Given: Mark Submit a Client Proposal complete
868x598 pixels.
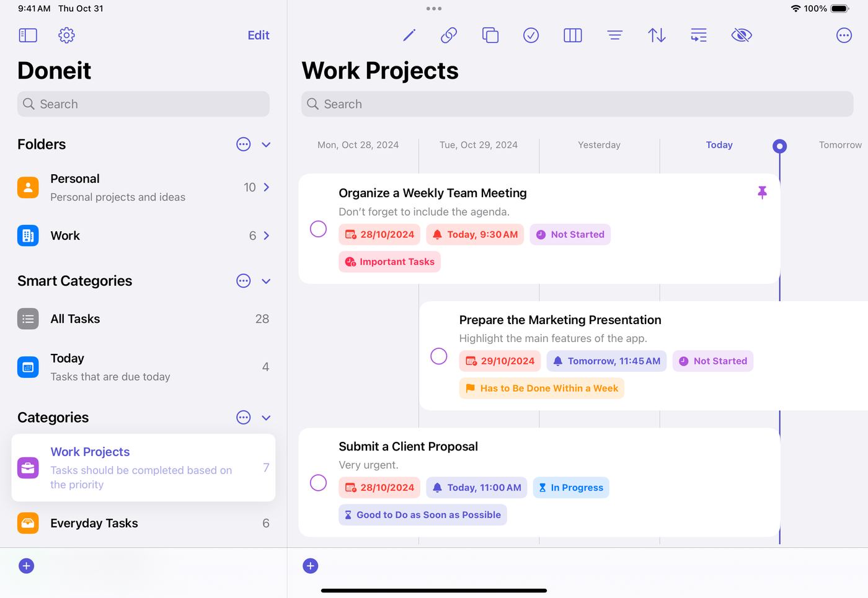Looking at the screenshot, I should click(x=318, y=483).
